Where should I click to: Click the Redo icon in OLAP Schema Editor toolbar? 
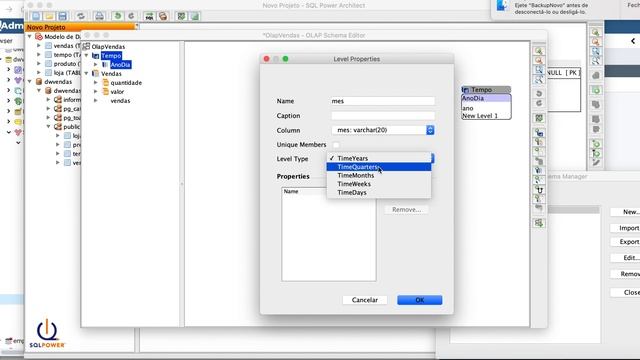tap(539, 103)
